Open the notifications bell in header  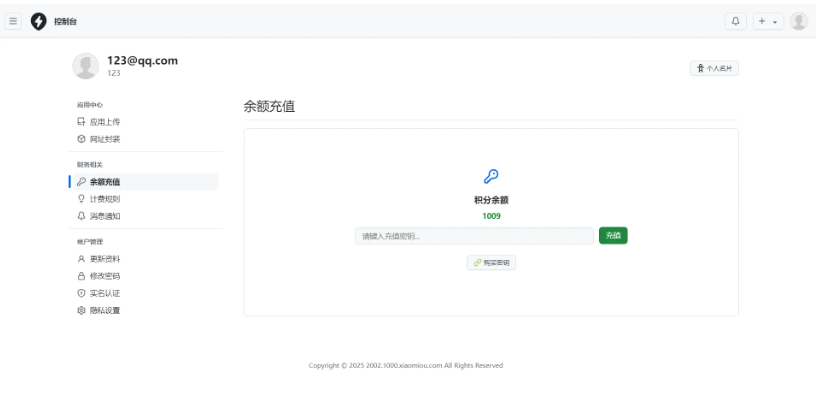click(x=735, y=21)
